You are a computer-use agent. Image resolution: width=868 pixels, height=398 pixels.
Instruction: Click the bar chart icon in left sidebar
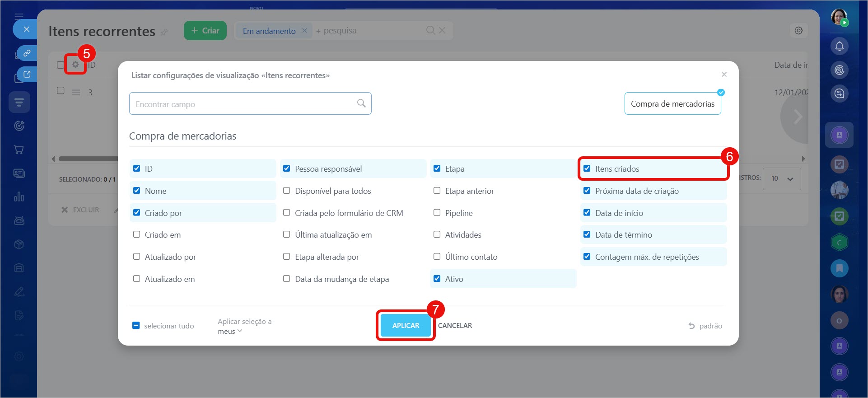[x=19, y=197]
